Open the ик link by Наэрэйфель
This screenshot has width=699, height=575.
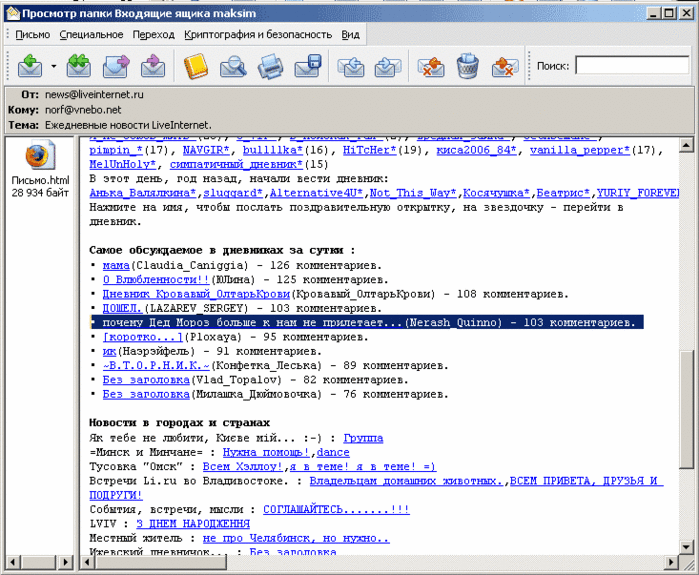point(109,351)
